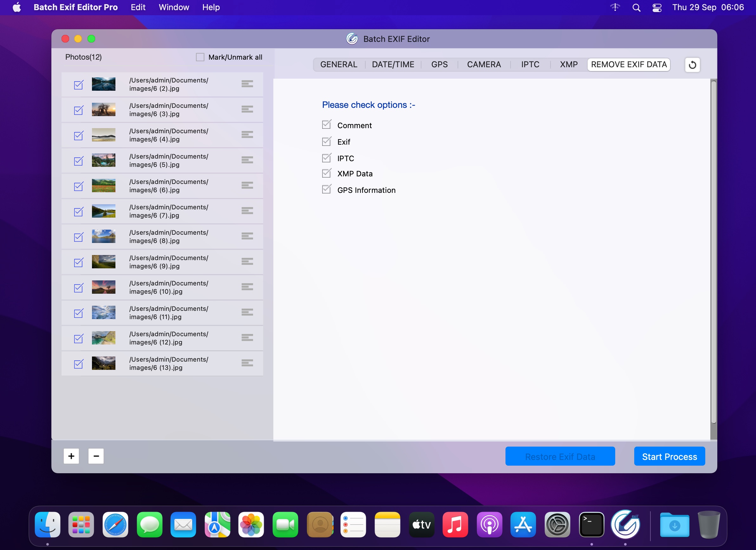Unmark photo images/6 (2).jpg checkbox
Image resolution: width=756 pixels, height=550 pixels.
(78, 85)
